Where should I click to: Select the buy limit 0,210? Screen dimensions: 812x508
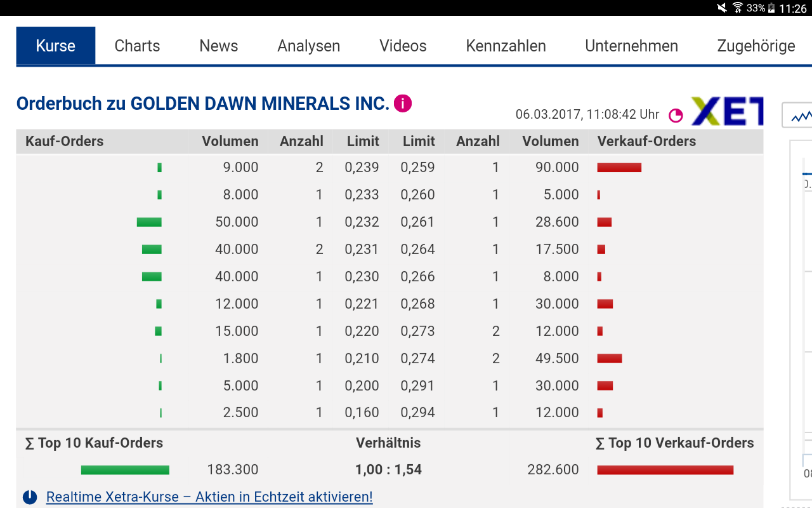pos(362,359)
